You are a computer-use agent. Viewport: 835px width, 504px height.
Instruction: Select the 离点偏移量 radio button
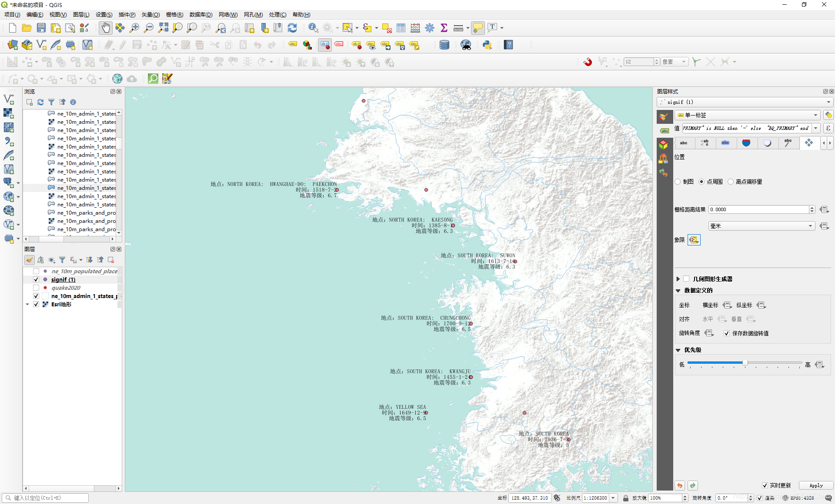pyautogui.click(x=731, y=182)
